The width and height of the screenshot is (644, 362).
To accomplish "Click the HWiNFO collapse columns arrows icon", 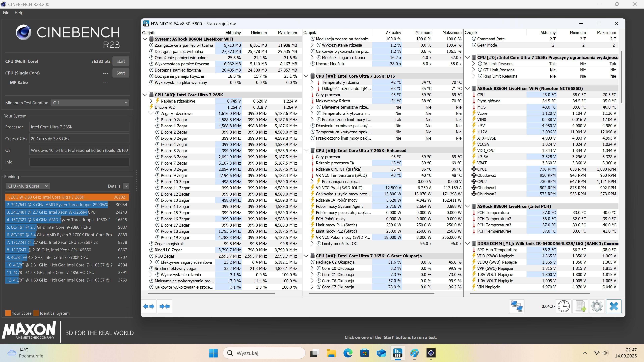I will (165, 306).
